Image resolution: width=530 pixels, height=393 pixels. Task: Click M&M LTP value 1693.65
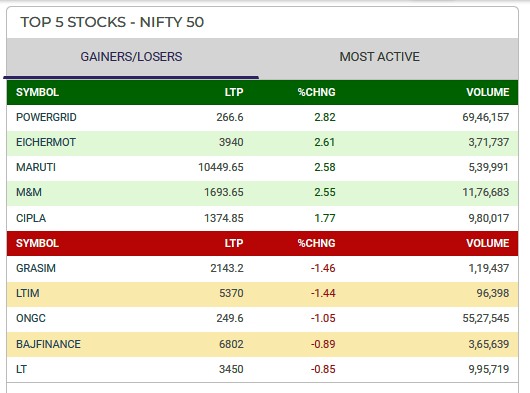(224, 192)
